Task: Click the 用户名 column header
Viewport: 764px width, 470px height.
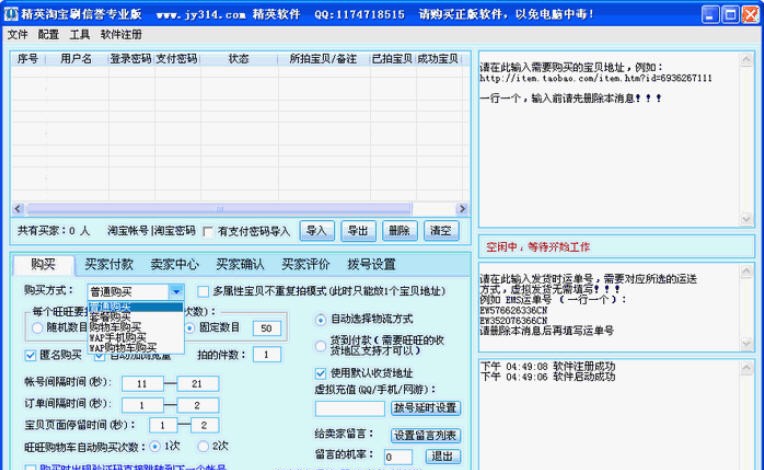Action: (76, 59)
